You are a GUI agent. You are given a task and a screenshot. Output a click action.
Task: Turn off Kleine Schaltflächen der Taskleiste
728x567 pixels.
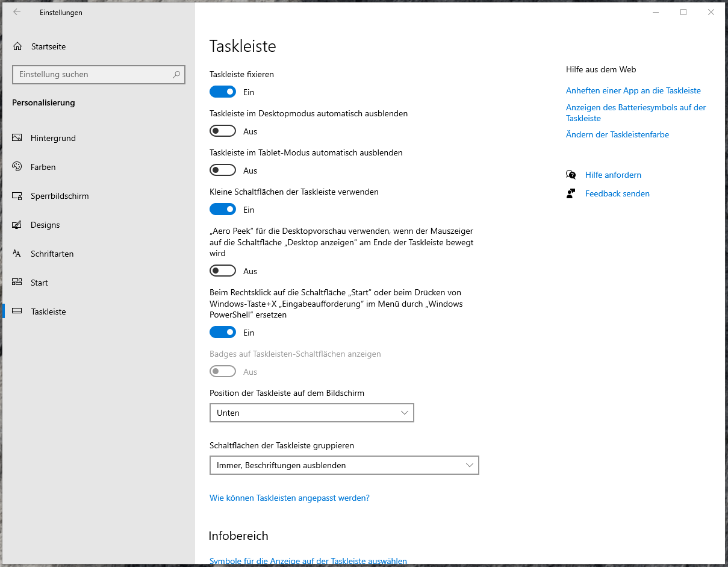tap(223, 210)
